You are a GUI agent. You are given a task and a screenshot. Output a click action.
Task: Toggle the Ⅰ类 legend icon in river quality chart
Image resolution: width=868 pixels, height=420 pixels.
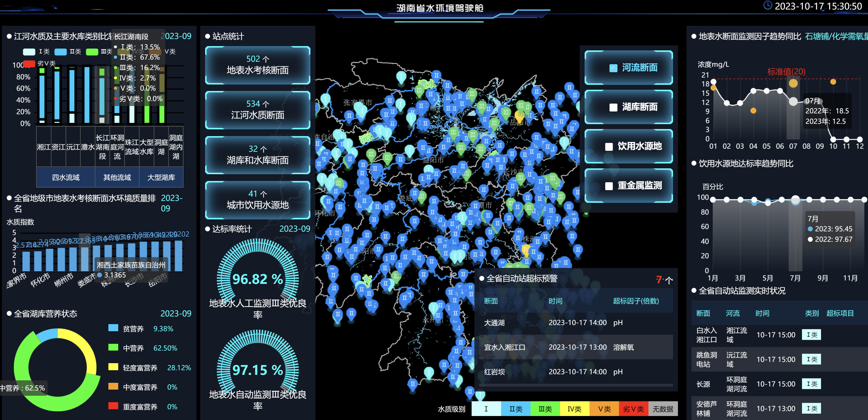click(x=29, y=52)
